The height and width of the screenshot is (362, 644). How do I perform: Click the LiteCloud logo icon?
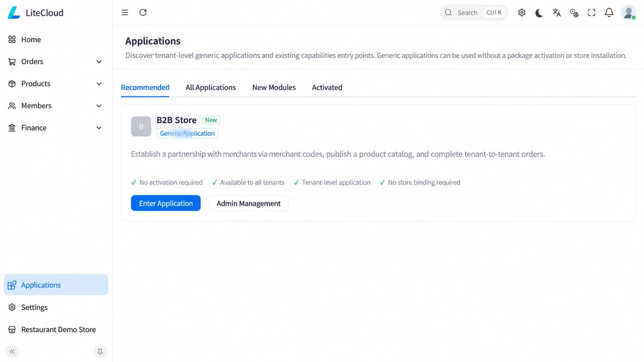[14, 13]
